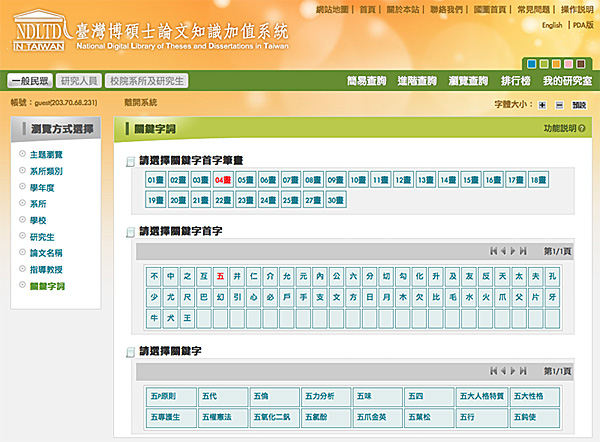Increase font size with the plus icon

[542, 104]
